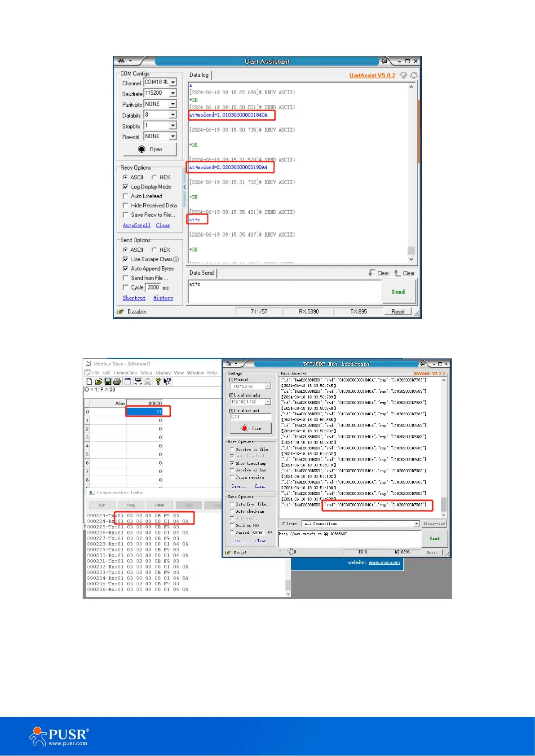Image resolution: width=535 pixels, height=756 pixels.
Task: Enable Auto Linefeed checkbox in Uart Assistant
Action: (125, 196)
